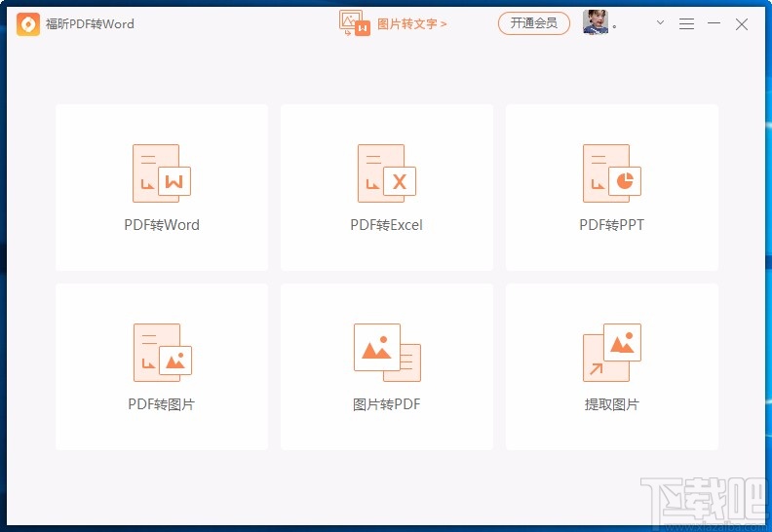Click the 提取图片 label text

(x=611, y=404)
